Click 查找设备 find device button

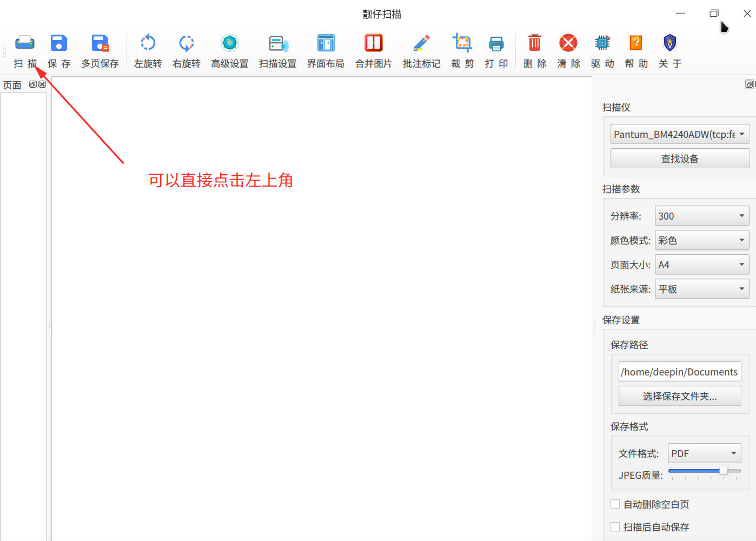pos(680,159)
